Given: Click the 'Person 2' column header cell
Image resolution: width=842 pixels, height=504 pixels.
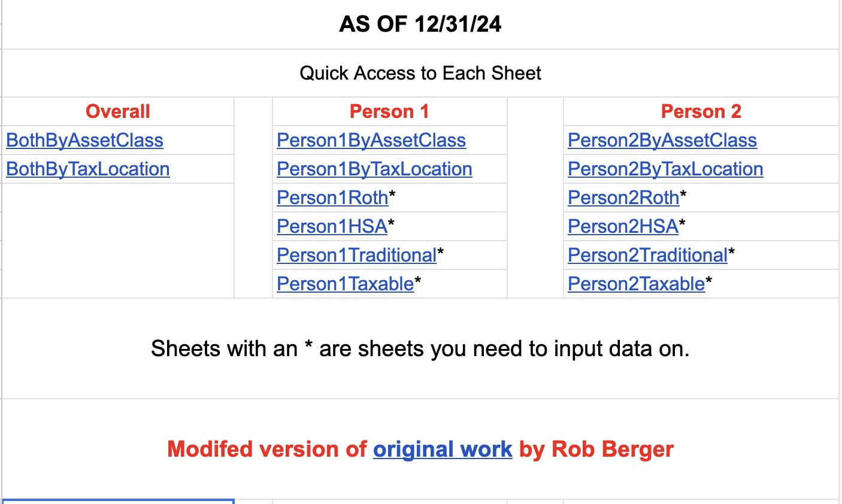Looking at the screenshot, I should pyautogui.click(x=701, y=111).
